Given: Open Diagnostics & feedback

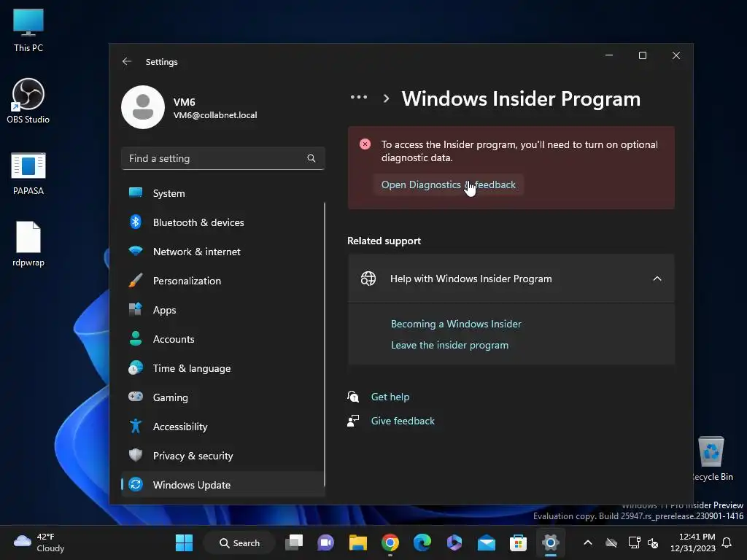Looking at the screenshot, I should click(449, 184).
